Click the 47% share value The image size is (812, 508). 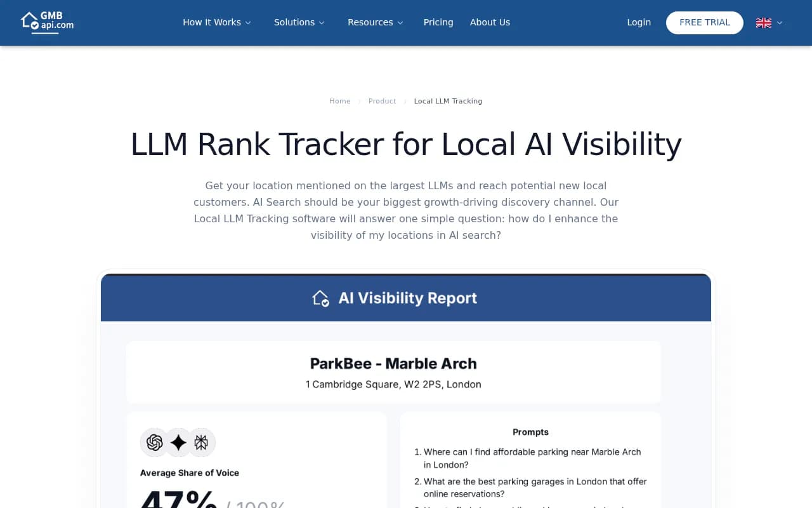[178, 500]
